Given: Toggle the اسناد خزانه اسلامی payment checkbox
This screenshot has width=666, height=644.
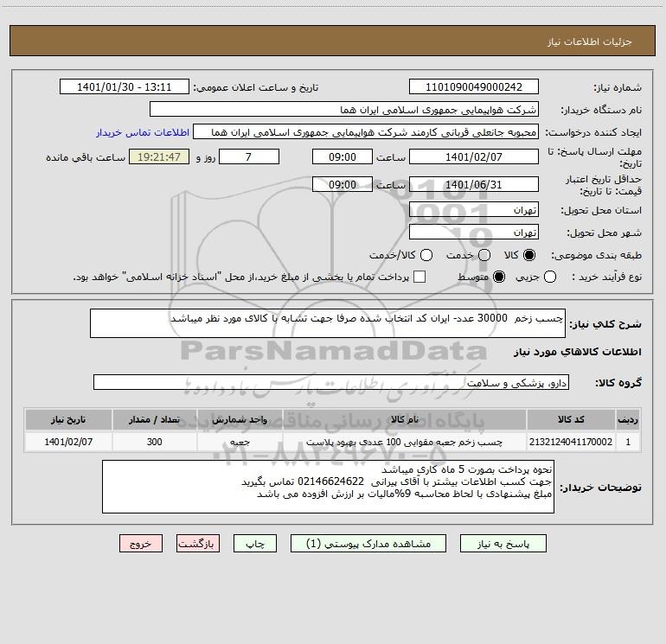Looking at the screenshot, I should pyautogui.click(x=419, y=277).
